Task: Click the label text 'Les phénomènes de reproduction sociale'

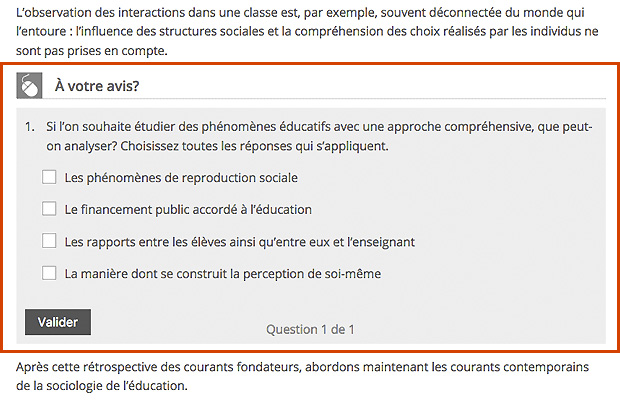Action: click(x=180, y=178)
